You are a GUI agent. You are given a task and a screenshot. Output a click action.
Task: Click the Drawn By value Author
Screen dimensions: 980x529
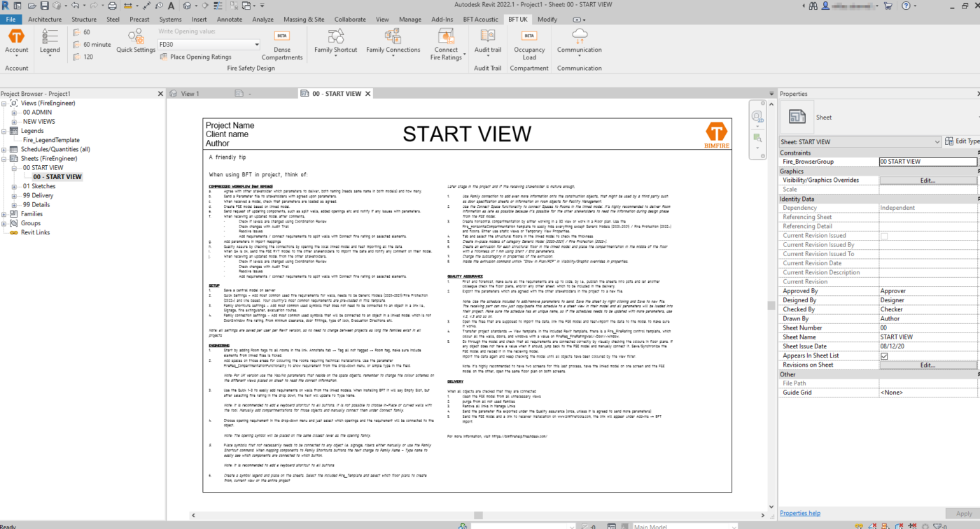[928, 318]
